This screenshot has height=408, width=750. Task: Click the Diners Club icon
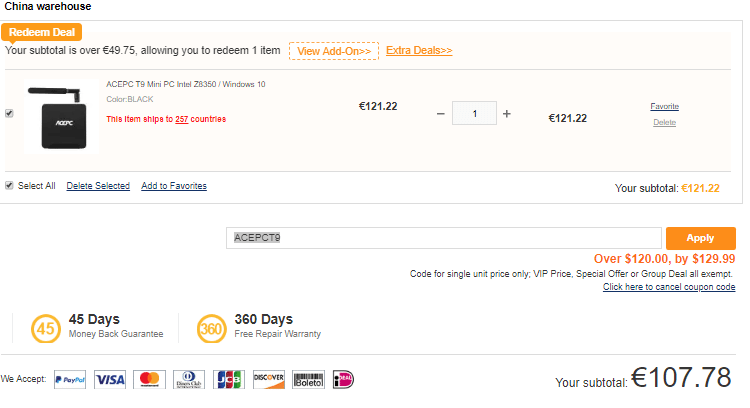tap(189, 380)
